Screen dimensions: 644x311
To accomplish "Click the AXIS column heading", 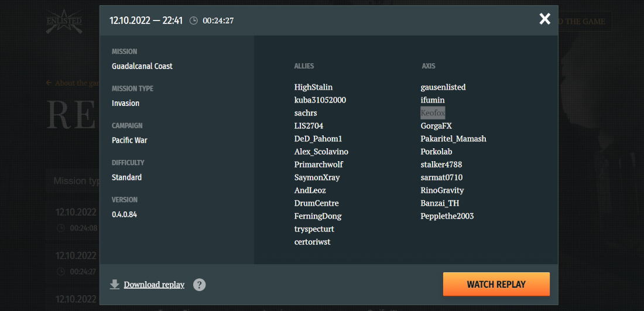I will point(429,66).
